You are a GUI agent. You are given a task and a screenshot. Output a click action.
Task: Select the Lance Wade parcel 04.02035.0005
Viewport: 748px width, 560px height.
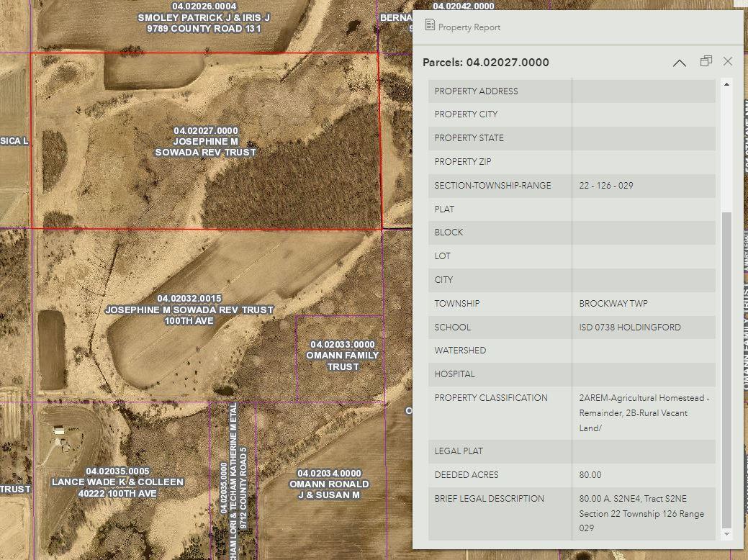click(117, 482)
